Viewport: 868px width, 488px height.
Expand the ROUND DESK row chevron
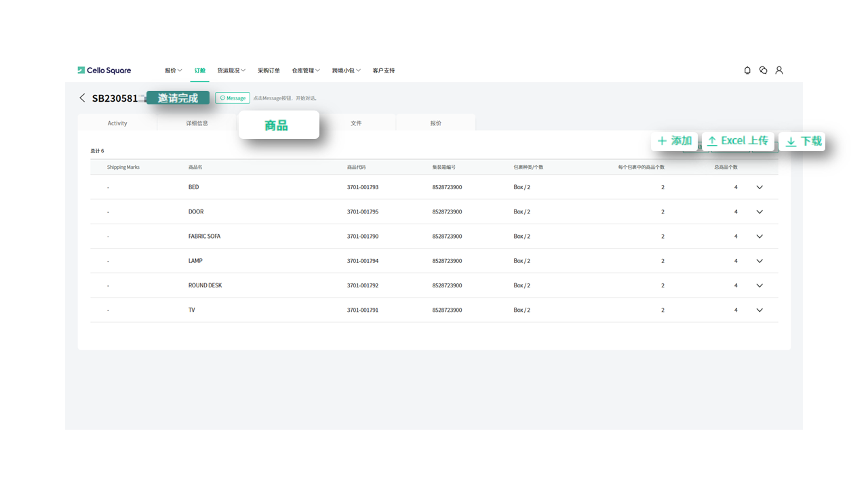759,286
